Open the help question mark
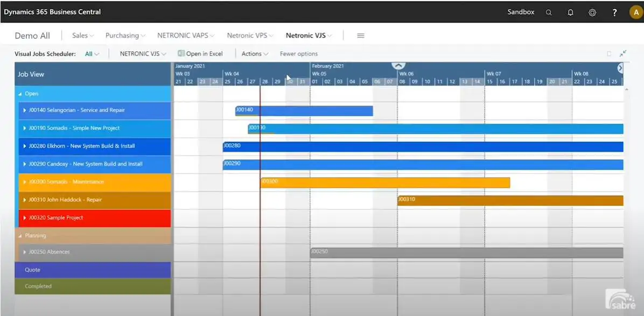Screen dimensions: 644x316 (x=614, y=12)
